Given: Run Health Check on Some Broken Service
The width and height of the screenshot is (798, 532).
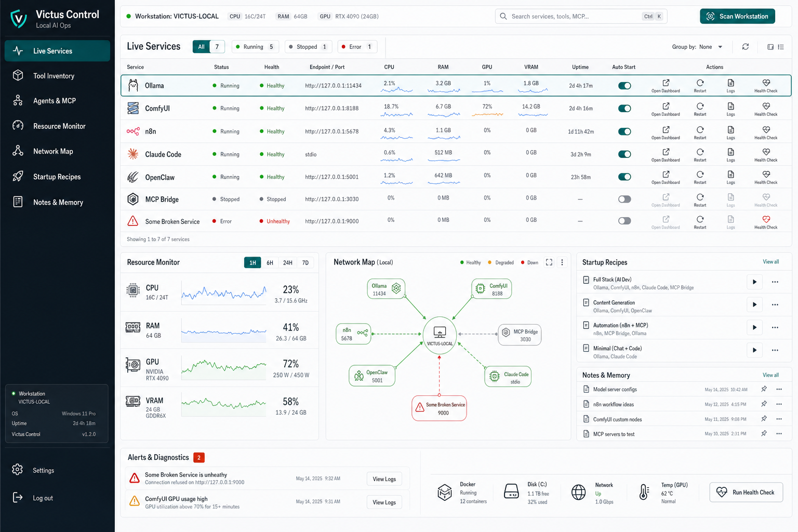Looking at the screenshot, I should [x=766, y=222].
